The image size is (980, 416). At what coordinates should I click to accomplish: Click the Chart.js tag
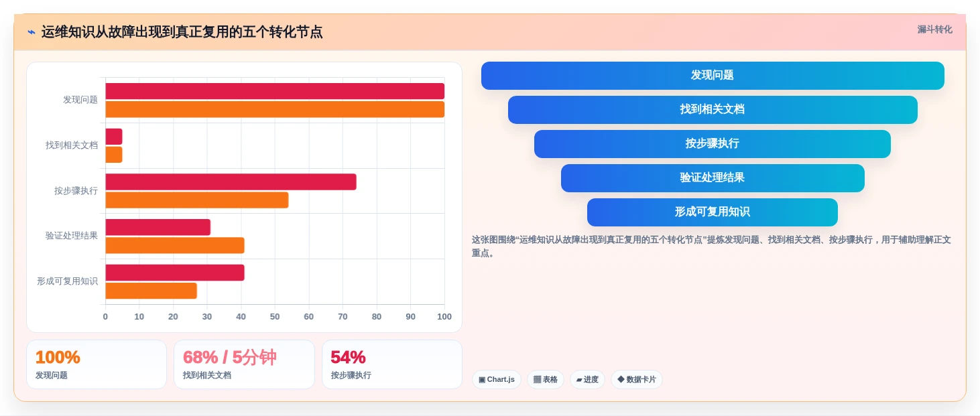tap(497, 380)
